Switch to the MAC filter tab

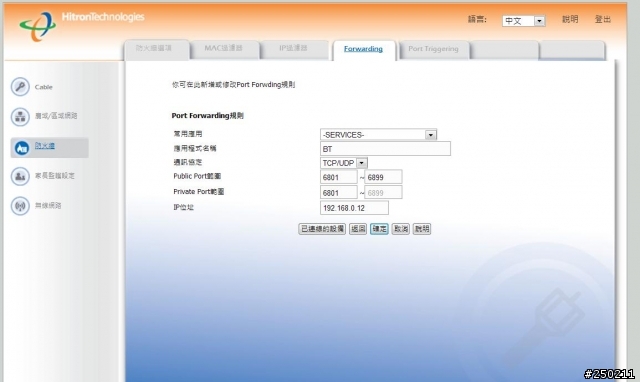click(x=224, y=50)
